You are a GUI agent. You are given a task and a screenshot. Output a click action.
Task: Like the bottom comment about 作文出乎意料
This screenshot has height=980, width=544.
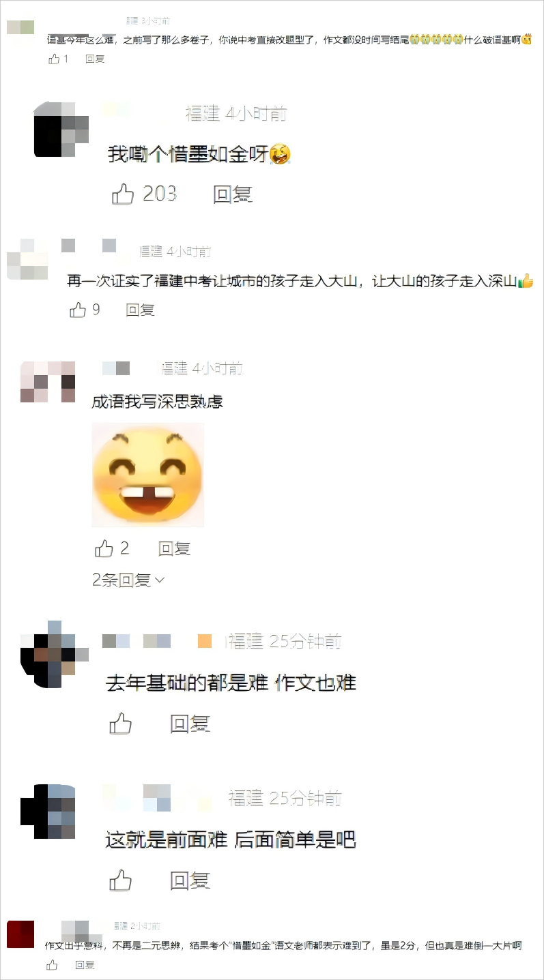click(52, 965)
